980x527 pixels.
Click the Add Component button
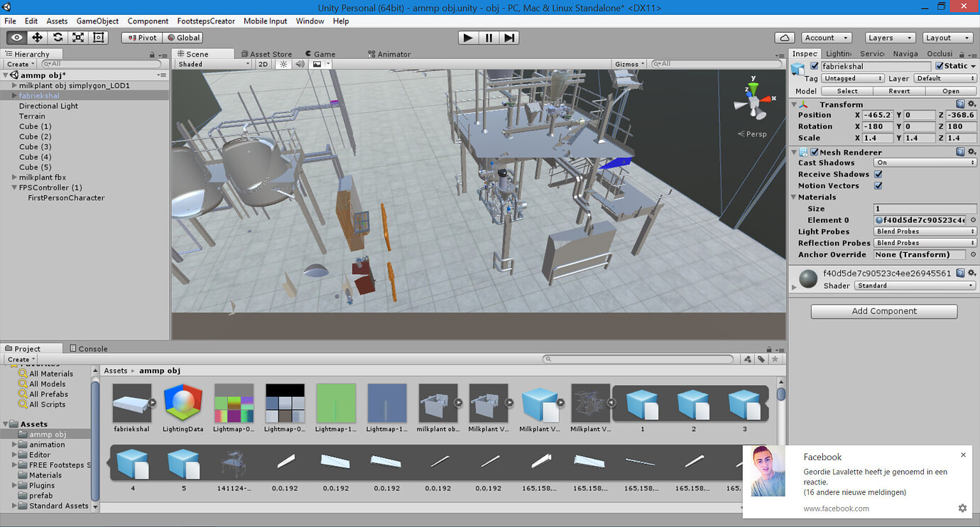coord(883,311)
